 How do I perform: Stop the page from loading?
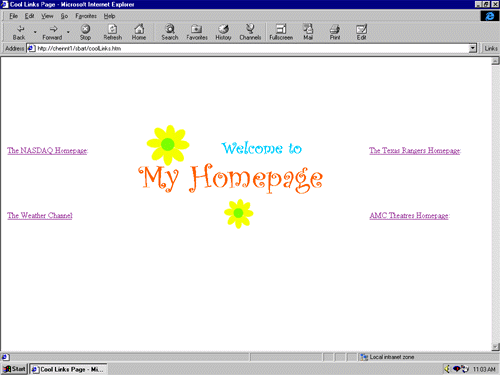tap(85, 32)
